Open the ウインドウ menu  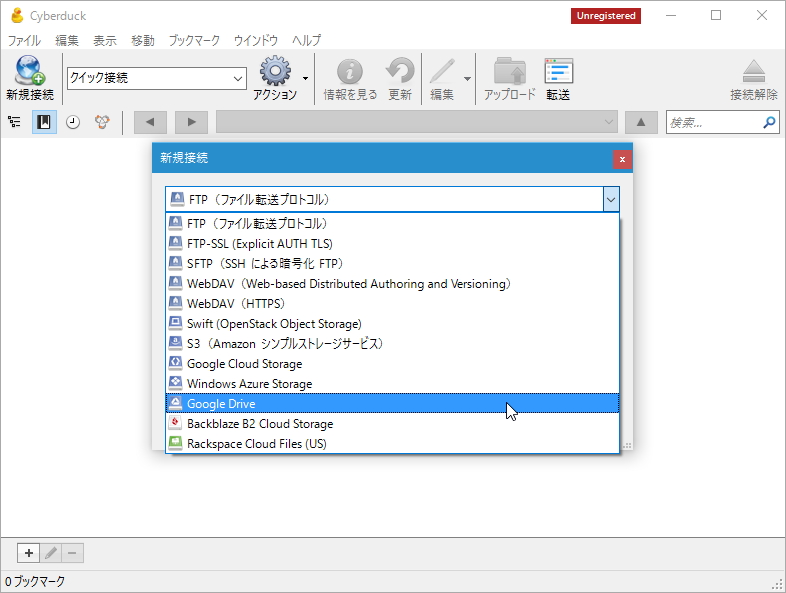pos(256,40)
